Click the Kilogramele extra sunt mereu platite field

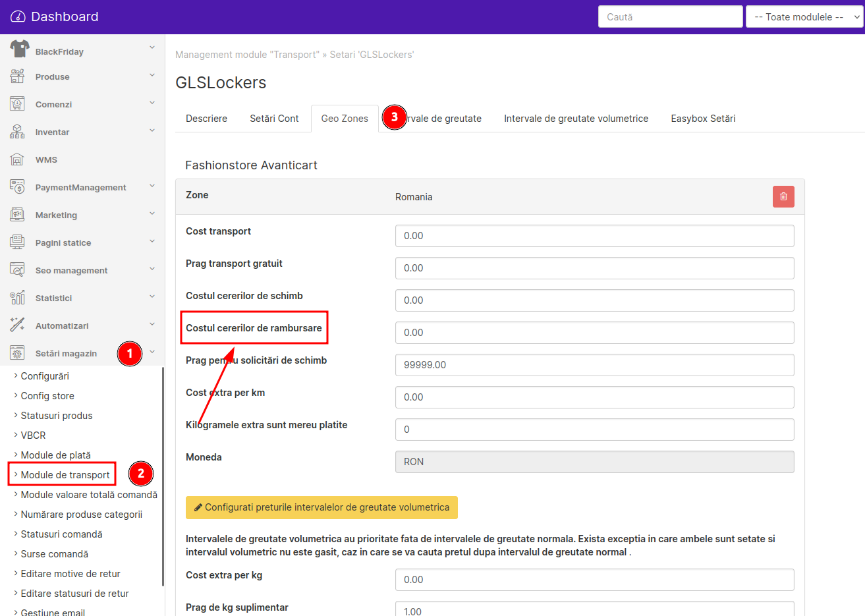pyautogui.click(x=594, y=430)
